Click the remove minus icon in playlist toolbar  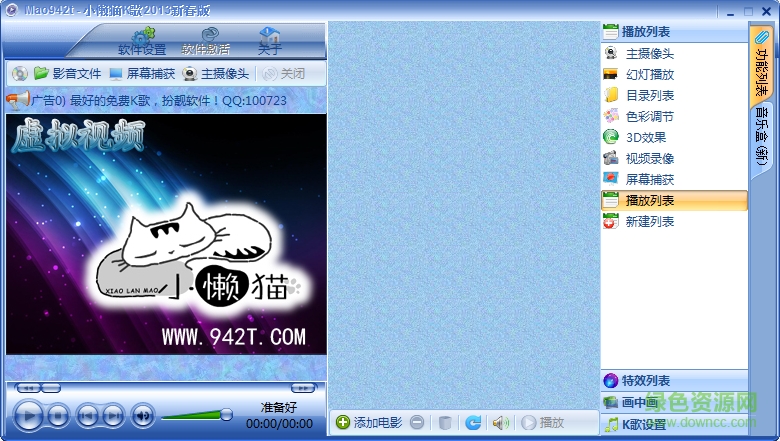click(417, 423)
